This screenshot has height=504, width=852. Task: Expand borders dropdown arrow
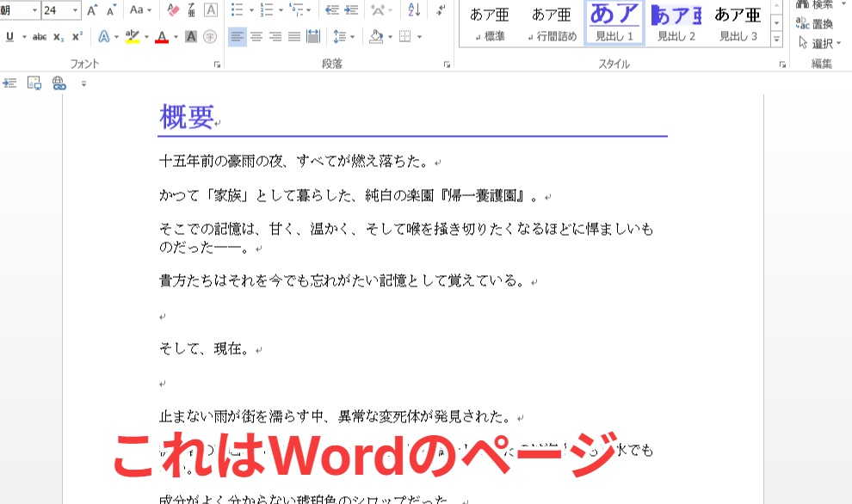[419, 37]
